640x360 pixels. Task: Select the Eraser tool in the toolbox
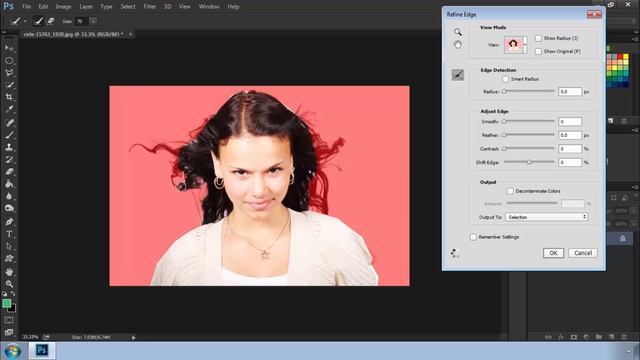[x=9, y=171]
